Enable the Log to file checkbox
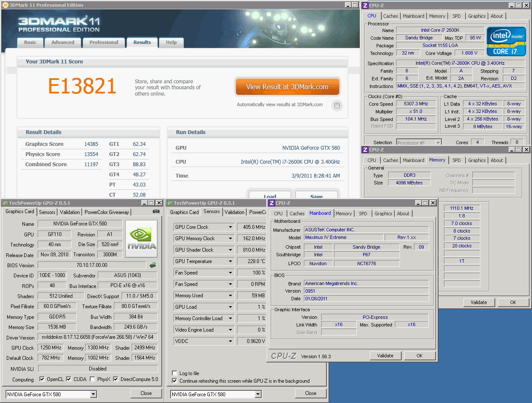Viewport: 532px width, 403px height. [174, 373]
